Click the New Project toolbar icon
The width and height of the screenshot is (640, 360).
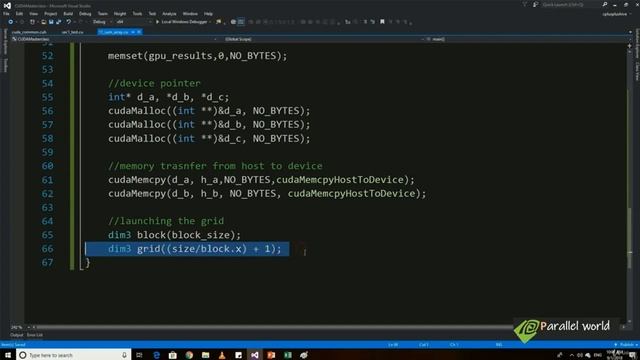(x=33, y=22)
